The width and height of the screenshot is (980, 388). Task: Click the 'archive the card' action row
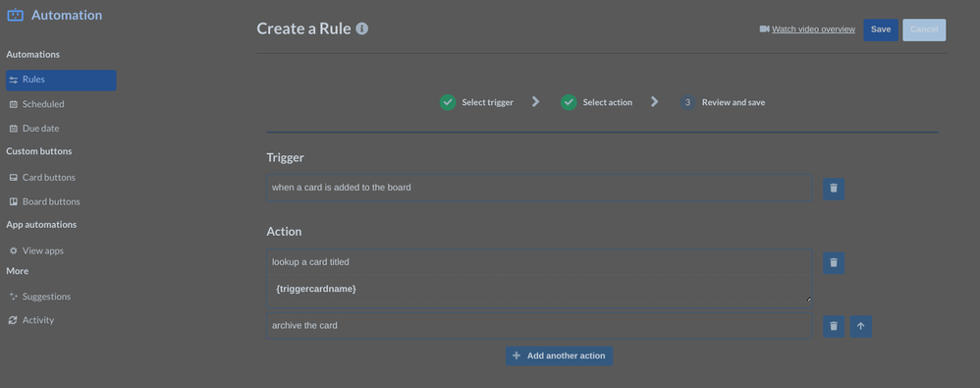click(x=539, y=325)
